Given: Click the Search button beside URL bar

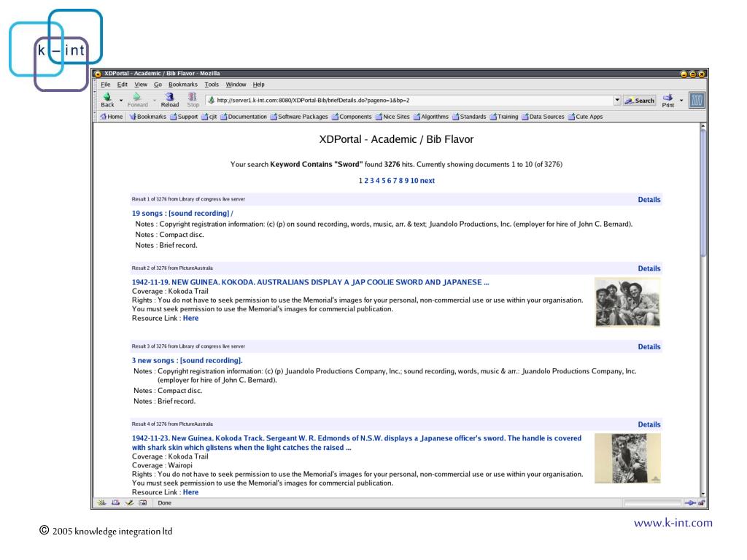Looking at the screenshot, I should tap(639, 101).
